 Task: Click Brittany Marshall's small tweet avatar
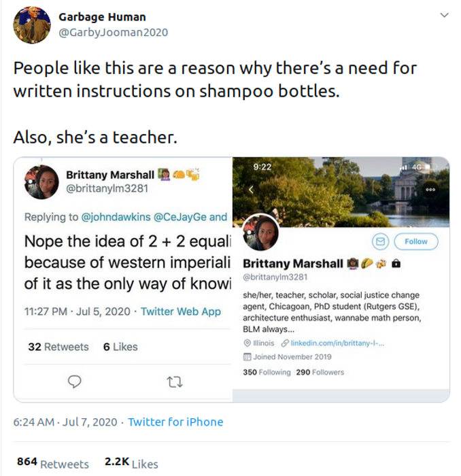coord(40,182)
